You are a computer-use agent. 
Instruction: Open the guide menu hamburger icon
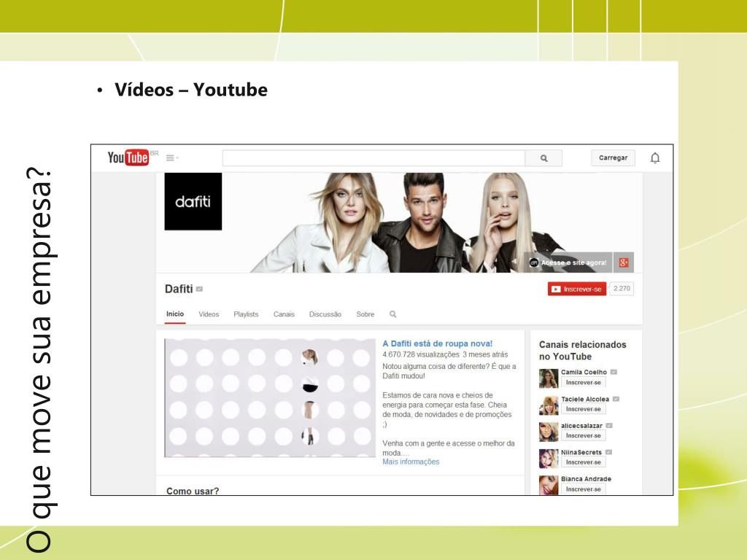(x=171, y=157)
